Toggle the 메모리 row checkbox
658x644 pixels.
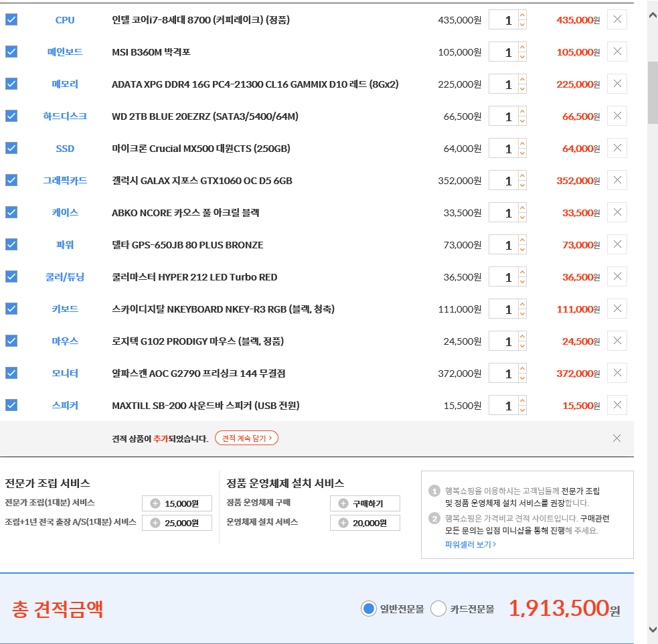pos(11,84)
